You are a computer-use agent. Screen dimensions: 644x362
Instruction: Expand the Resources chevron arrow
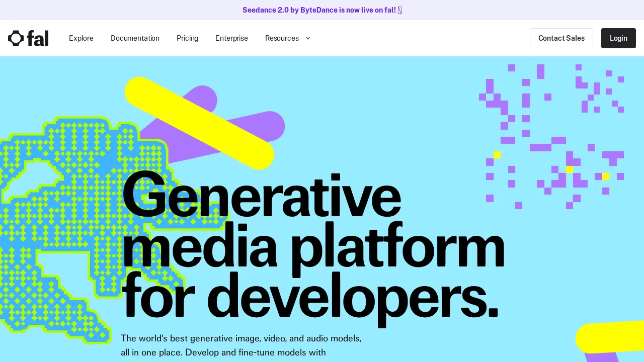tap(308, 38)
